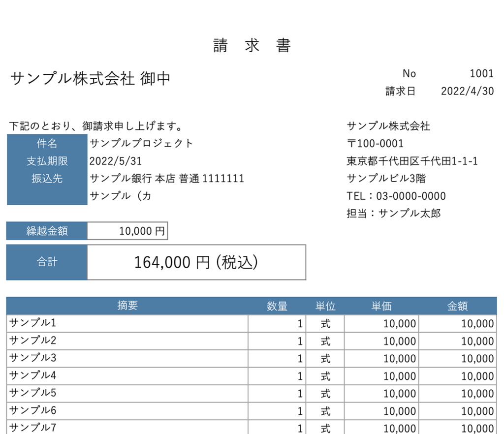Select the total 164,000 円 (税込)

pos(196,262)
